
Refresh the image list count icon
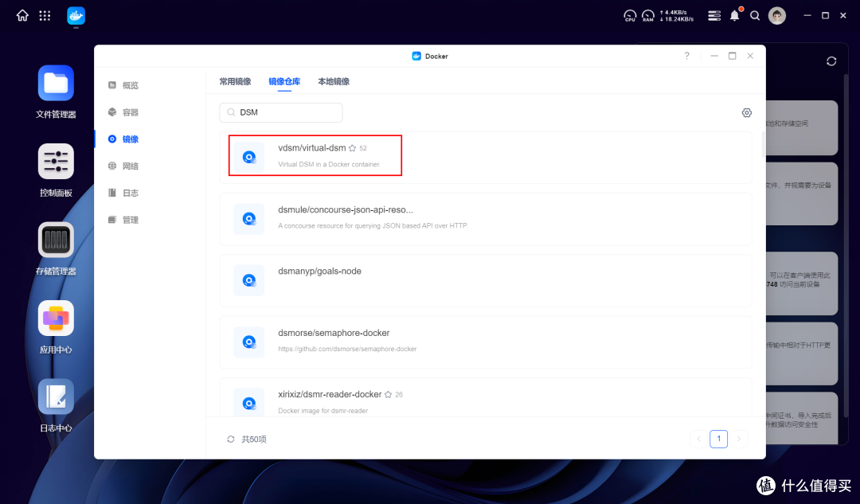click(231, 440)
